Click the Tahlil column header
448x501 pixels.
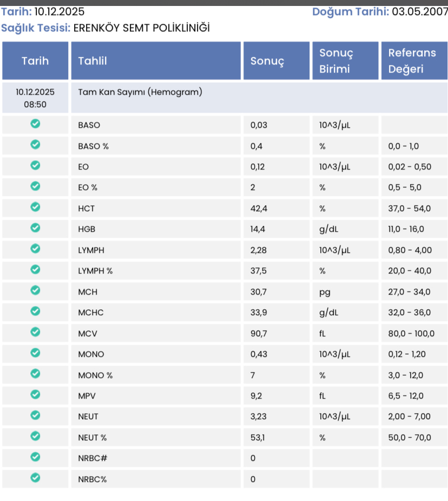click(156, 61)
